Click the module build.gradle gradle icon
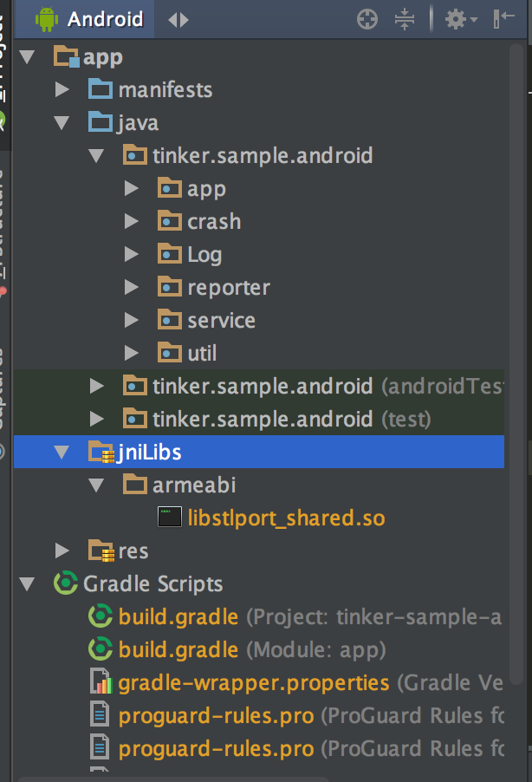This screenshot has width=532, height=782. tap(101, 648)
